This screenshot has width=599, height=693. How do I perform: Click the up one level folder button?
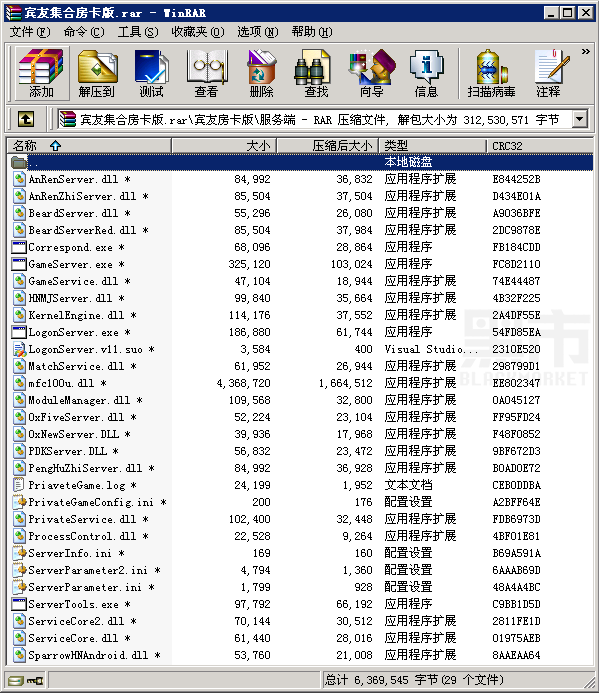[26, 119]
